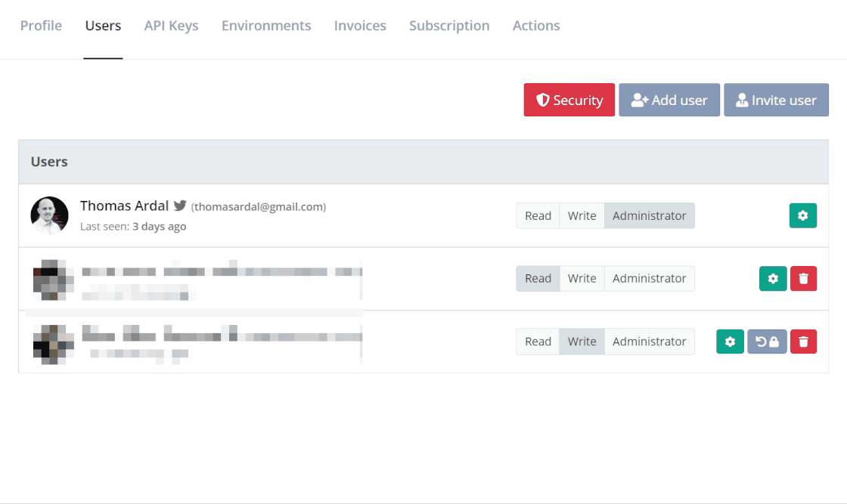
Task: Select Administrator for Thomas Ardal
Action: coord(650,216)
